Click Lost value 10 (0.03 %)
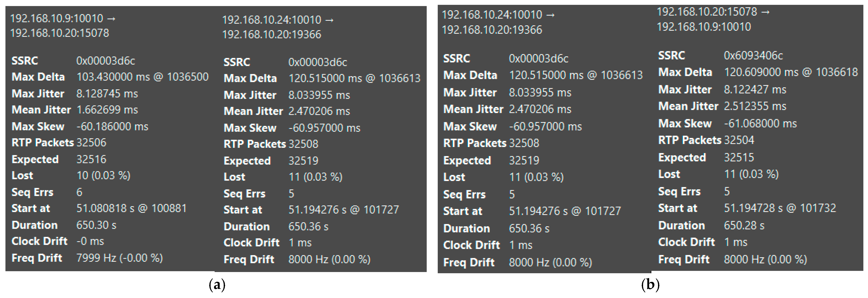The width and height of the screenshot is (868, 298). (103, 175)
